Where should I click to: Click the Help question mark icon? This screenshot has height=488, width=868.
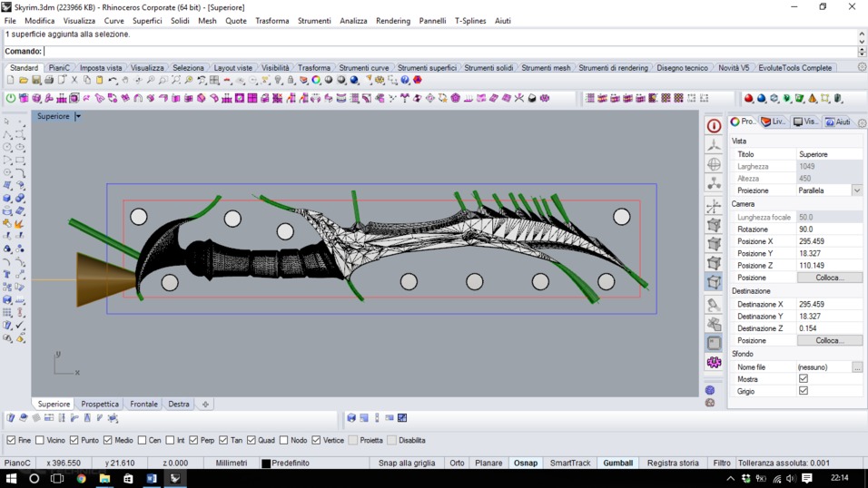(x=405, y=80)
